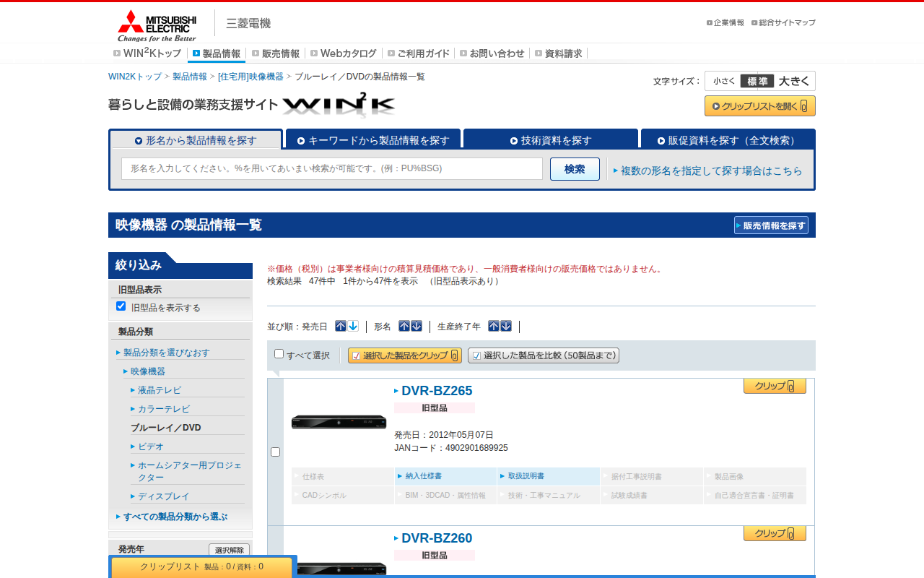Sort by 生産終了年 descending arrow

click(506, 327)
